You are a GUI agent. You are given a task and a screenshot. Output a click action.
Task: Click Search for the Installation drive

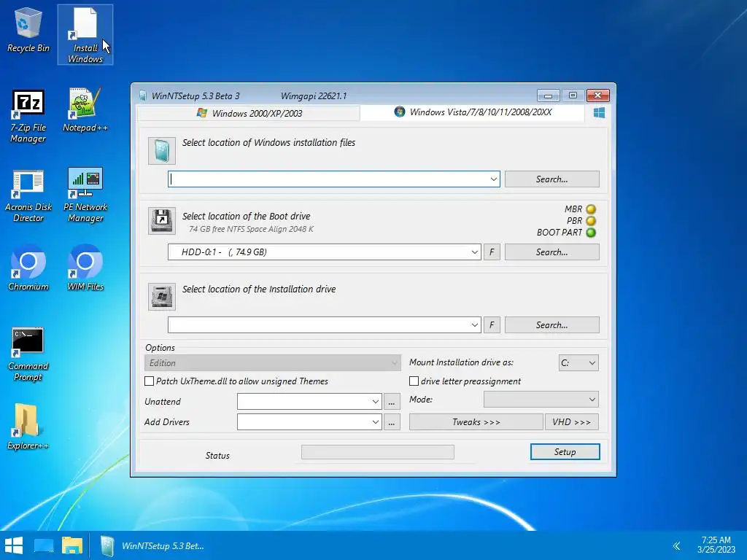point(551,324)
